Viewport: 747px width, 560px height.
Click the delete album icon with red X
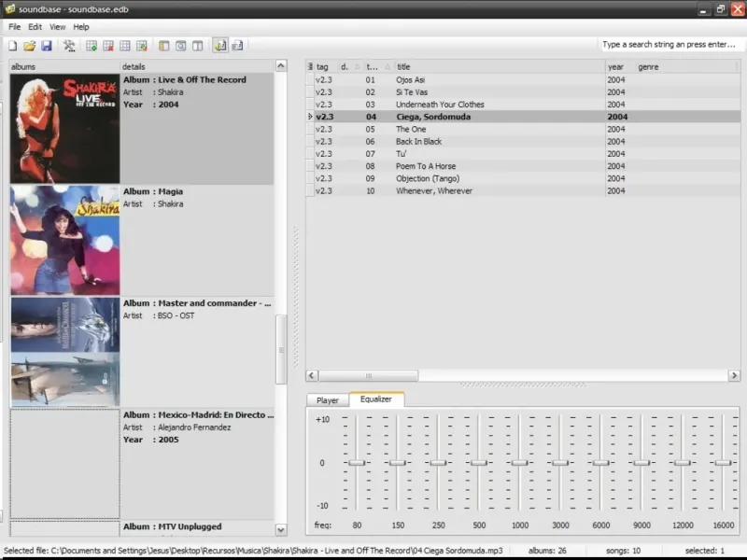pos(108,46)
